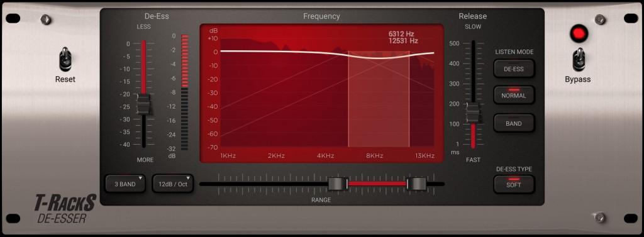644x237 pixels.
Task: Click the red segment between Range handles
Action: coord(378,184)
